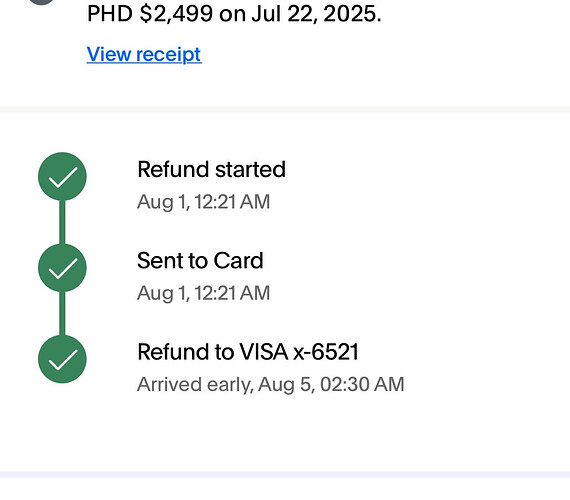Click connector line above Refund to VISA checkmark
Viewport: 570px width, 500px height.
click(x=62, y=313)
